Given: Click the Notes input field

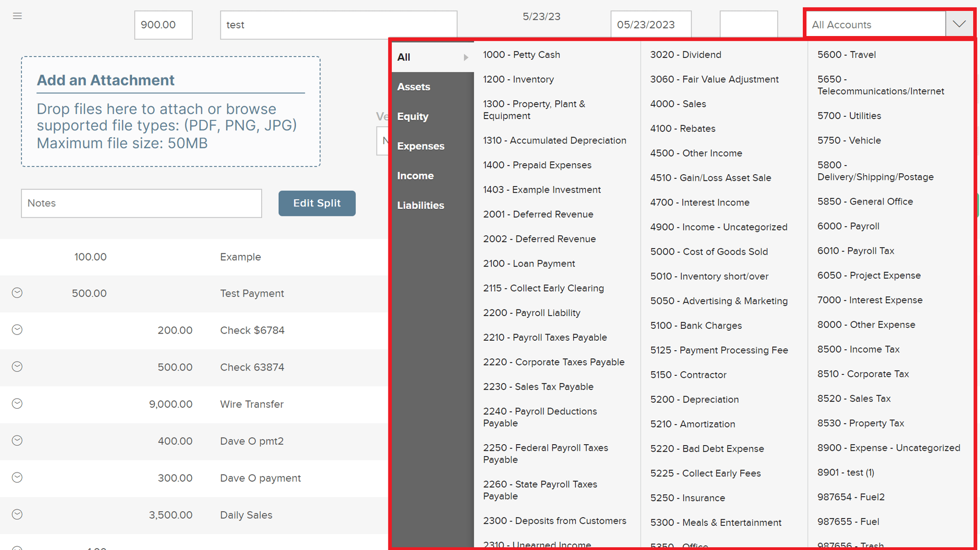Looking at the screenshot, I should pos(141,203).
